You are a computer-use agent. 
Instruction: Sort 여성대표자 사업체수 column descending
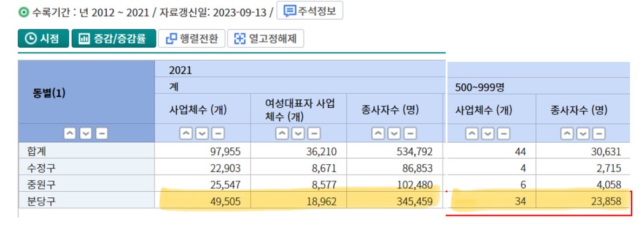[x=298, y=134]
